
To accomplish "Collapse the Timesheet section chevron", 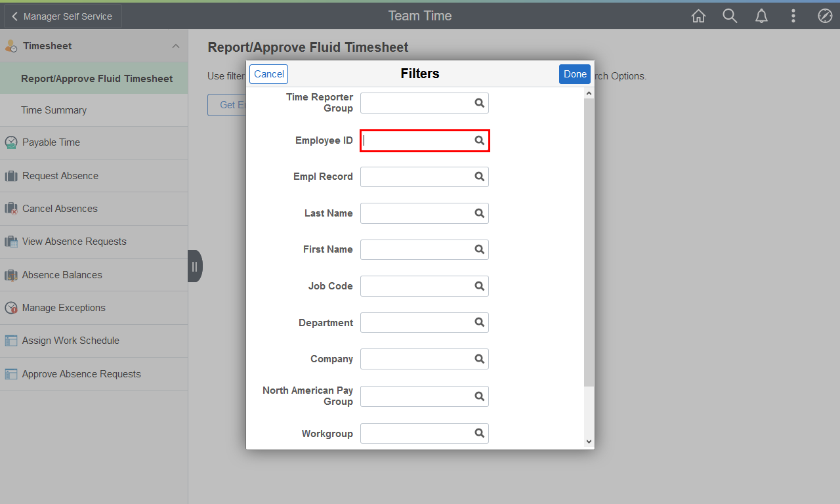I will (175, 46).
